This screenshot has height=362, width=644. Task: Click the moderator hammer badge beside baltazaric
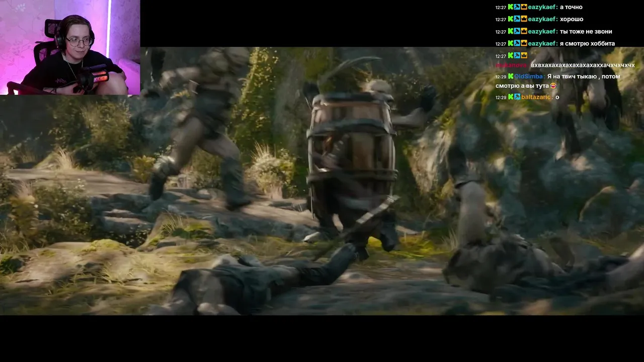(517, 97)
